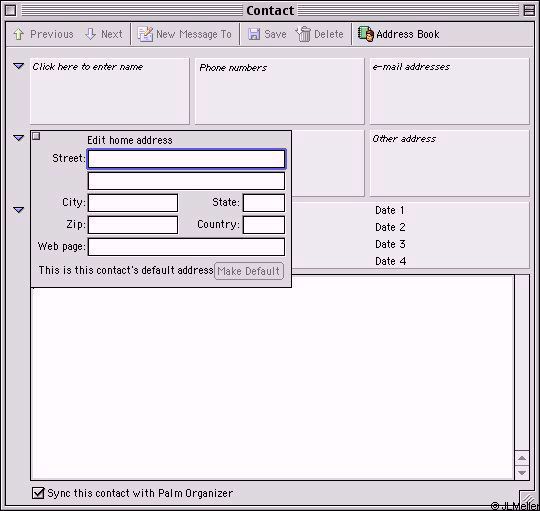Click the Web page input field
Screen dimensions: 540x511
(x=186, y=247)
